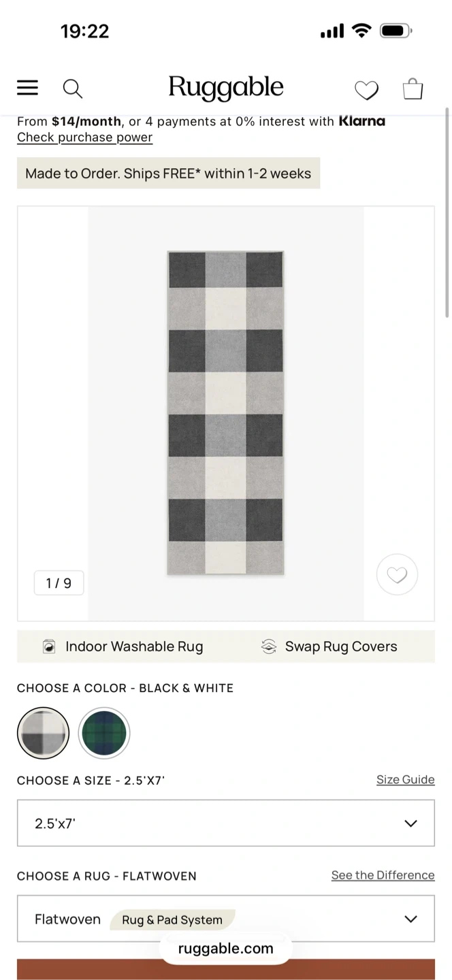Select the green plaid color swatch

coord(104,733)
